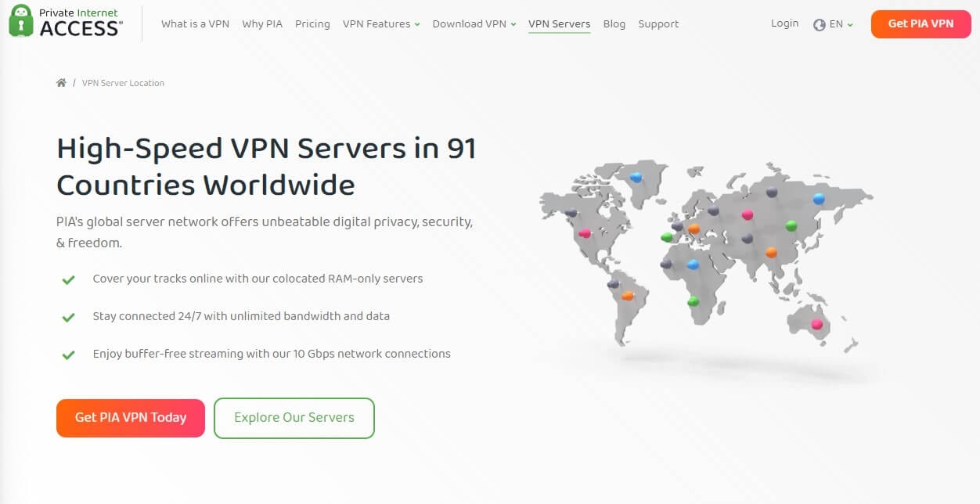Go to the Pricing page

[312, 24]
